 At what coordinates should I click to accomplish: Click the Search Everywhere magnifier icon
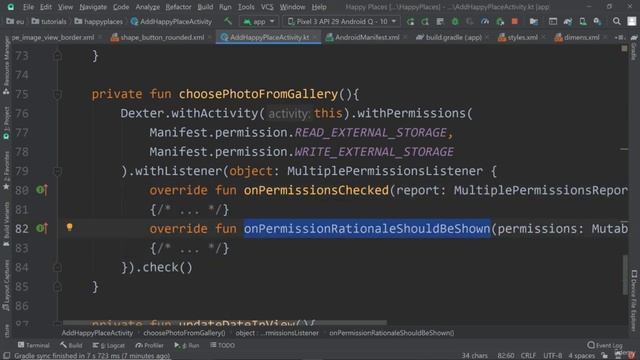pyautogui.click(x=616, y=21)
